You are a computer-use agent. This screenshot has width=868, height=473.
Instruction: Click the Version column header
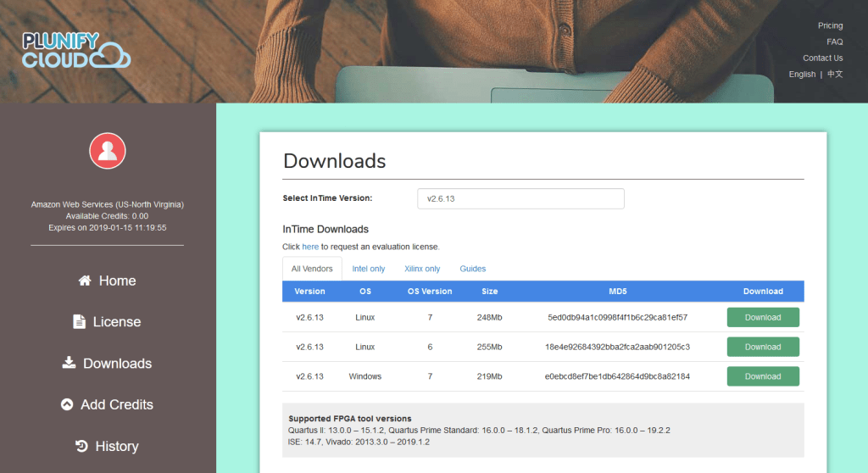(x=309, y=291)
